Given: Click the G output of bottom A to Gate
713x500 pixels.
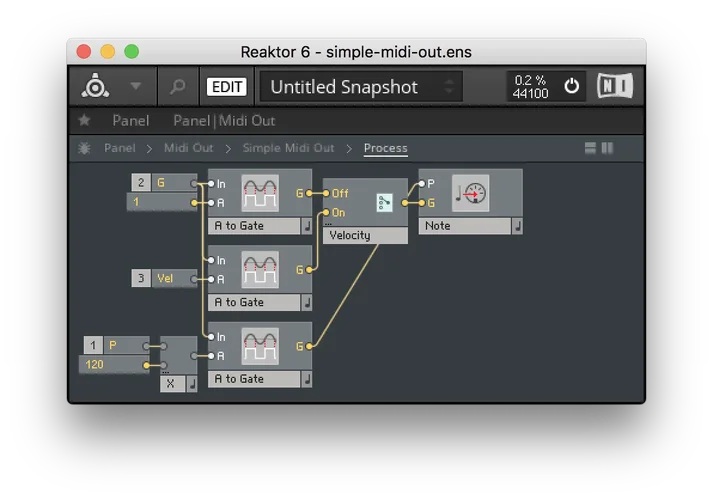Looking at the screenshot, I should tap(309, 346).
